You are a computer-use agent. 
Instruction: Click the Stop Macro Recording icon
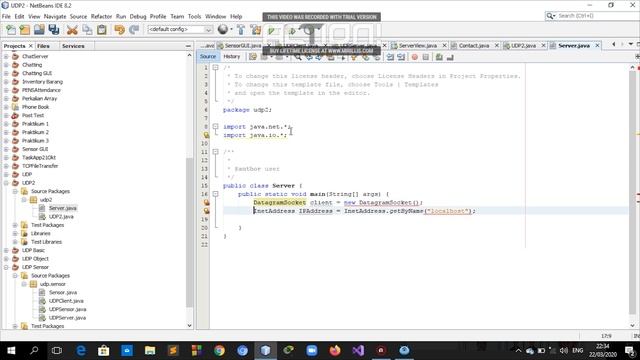[426, 57]
